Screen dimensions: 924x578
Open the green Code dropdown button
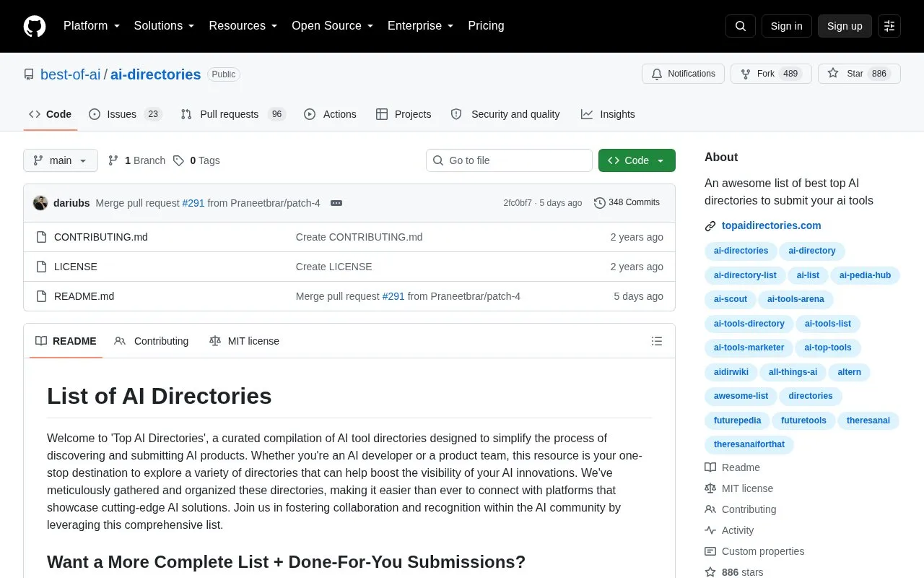[637, 160]
